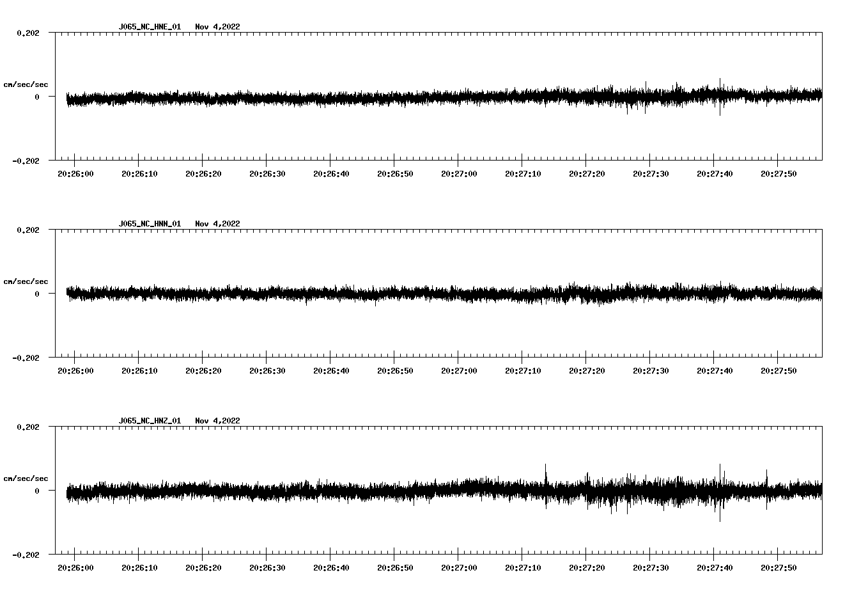Image resolution: width=868 pixels, height=591 pixels.
Task: Click the large spike near 20:27:14 on HNZ trace
Action: point(546,485)
